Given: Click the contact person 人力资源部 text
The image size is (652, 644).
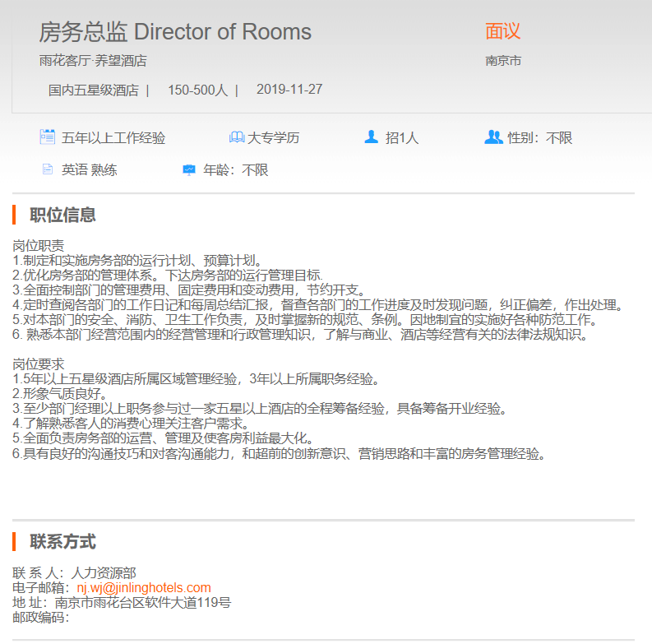Looking at the screenshot, I should click(x=104, y=572).
